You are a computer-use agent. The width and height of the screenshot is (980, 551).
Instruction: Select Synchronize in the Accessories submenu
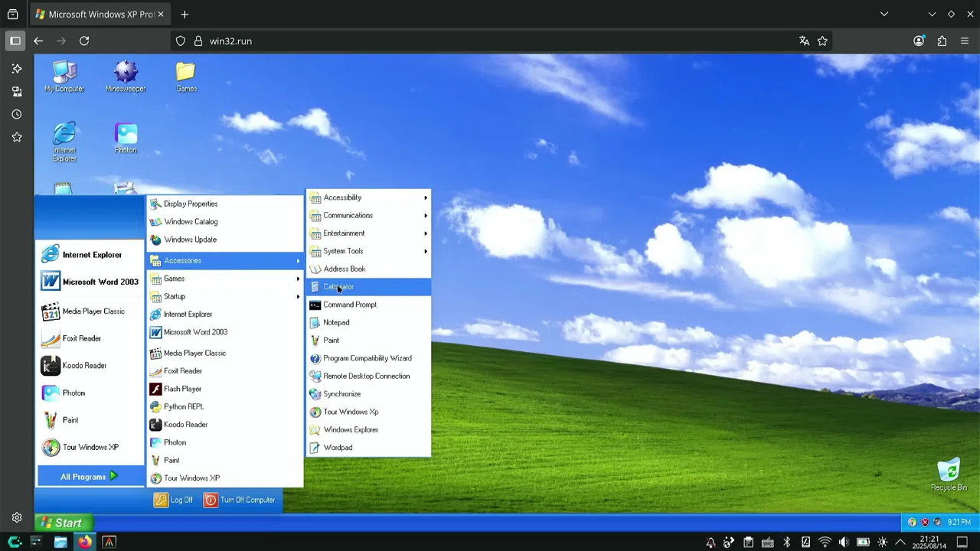[368, 394]
